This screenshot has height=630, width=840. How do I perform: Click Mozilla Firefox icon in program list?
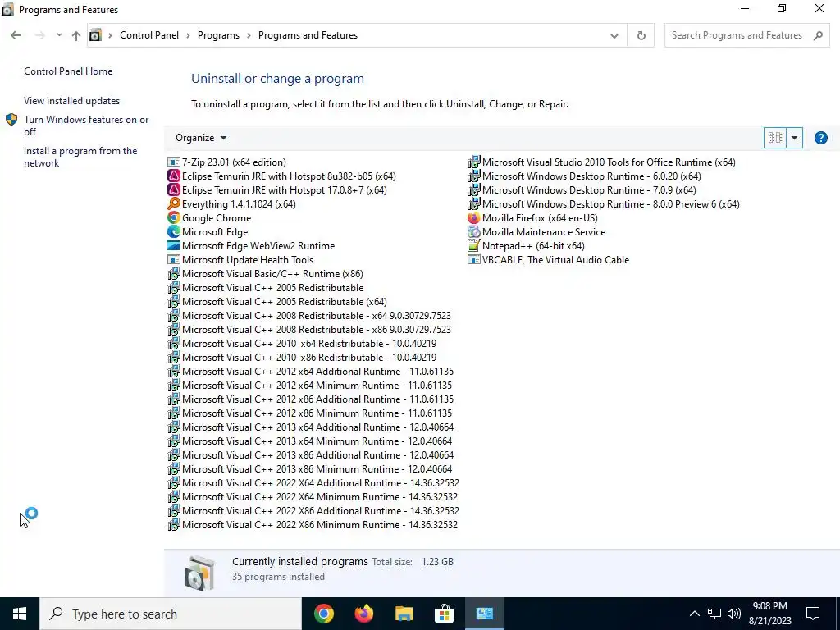pyautogui.click(x=473, y=217)
